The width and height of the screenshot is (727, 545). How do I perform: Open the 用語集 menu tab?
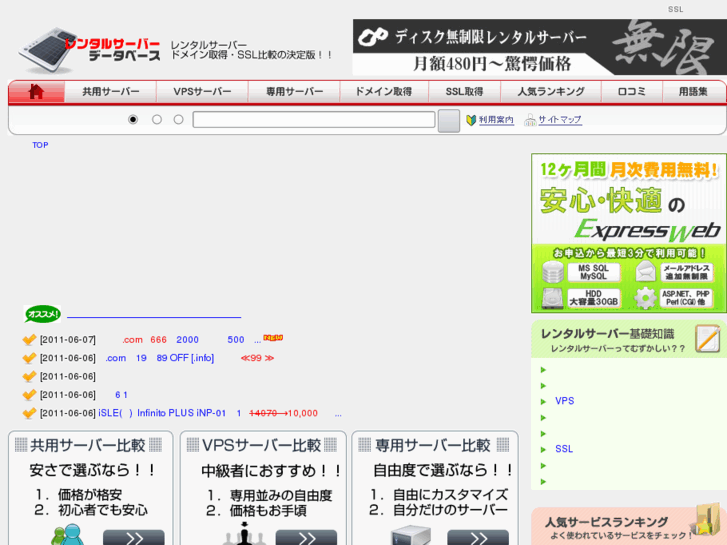(693, 91)
